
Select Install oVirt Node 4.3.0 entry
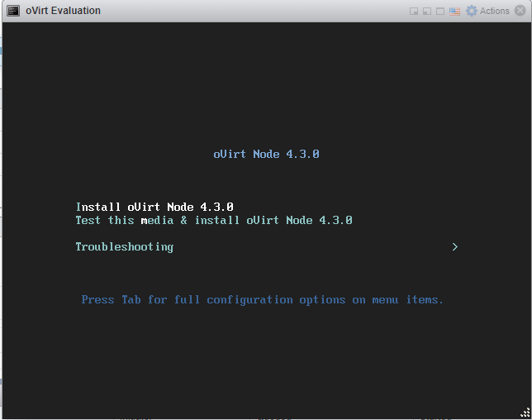coord(154,207)
